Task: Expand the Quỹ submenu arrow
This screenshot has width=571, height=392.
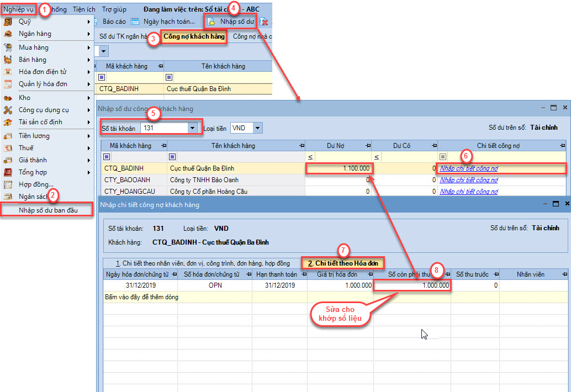Action: [x=88, y=22]
